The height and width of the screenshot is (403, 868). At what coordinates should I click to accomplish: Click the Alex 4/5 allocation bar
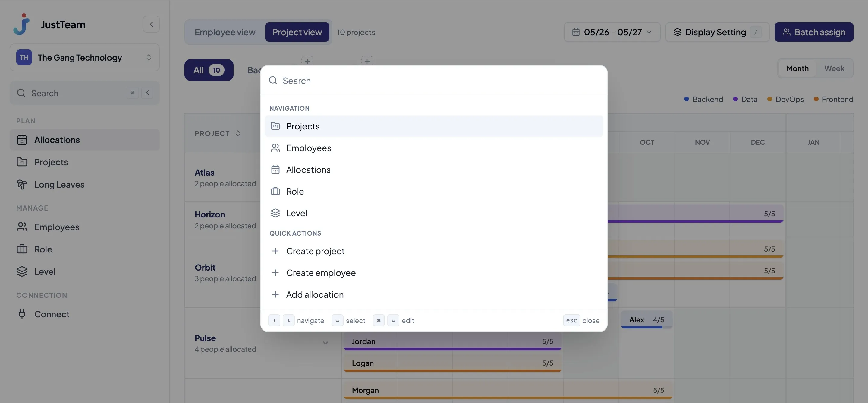tap(646, 320)
